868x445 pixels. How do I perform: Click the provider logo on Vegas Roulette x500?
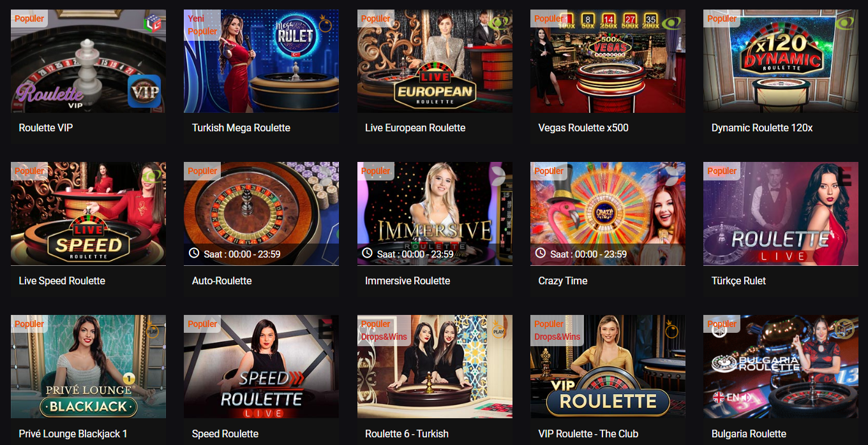(672, 23)
